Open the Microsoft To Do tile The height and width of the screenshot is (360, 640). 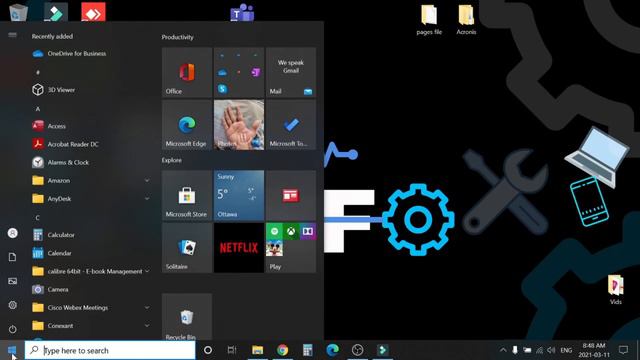tap(291, 125)
